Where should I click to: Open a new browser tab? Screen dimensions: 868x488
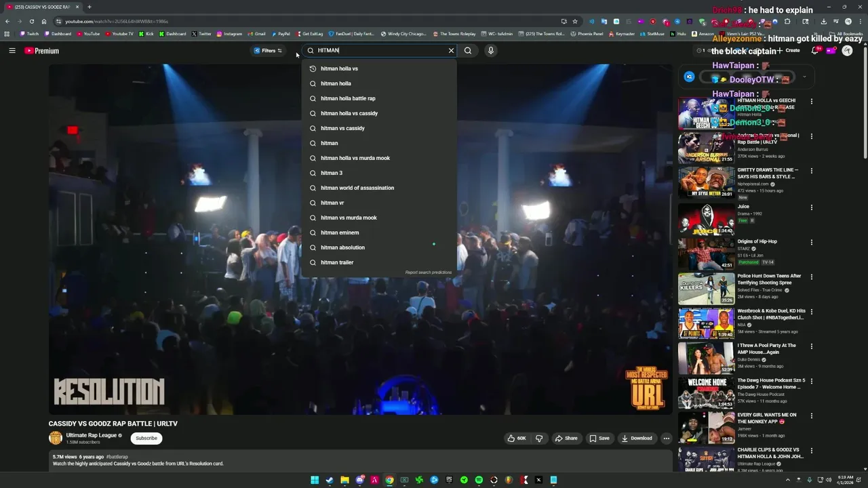click(89, 7)
